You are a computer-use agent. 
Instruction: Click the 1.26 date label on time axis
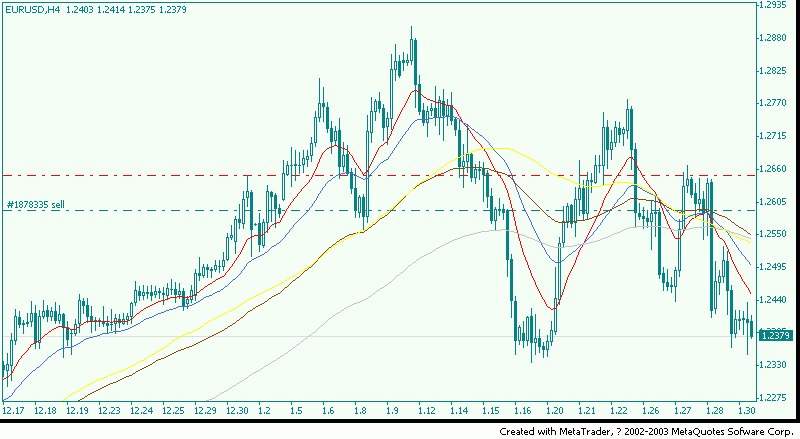[x=651, y=410]
